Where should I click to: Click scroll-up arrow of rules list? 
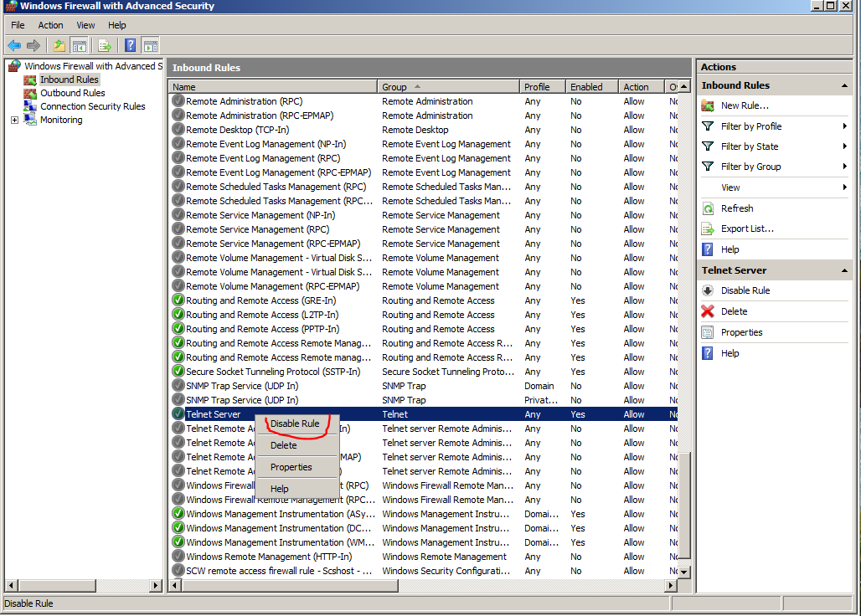tap(684, 87)
